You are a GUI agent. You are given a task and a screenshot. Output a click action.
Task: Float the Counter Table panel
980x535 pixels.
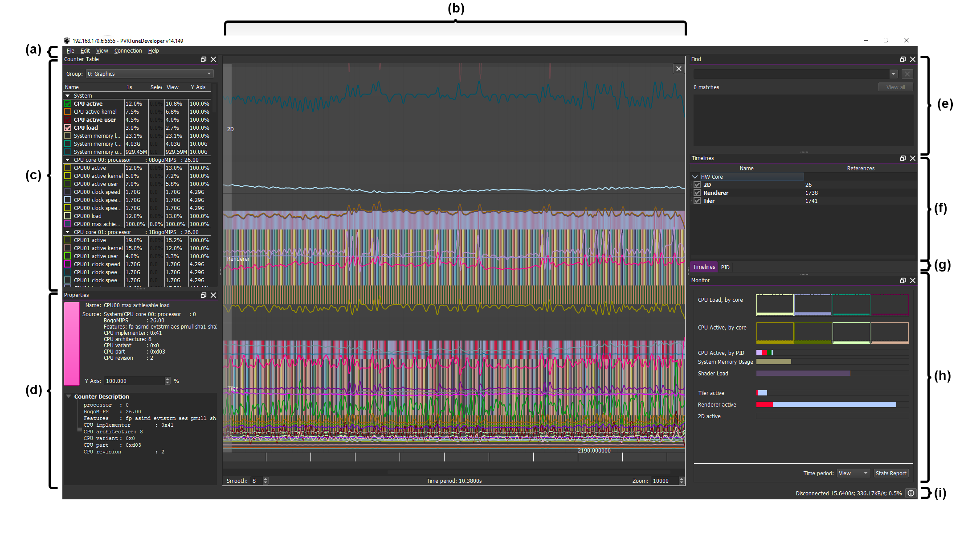click(204, 59)
